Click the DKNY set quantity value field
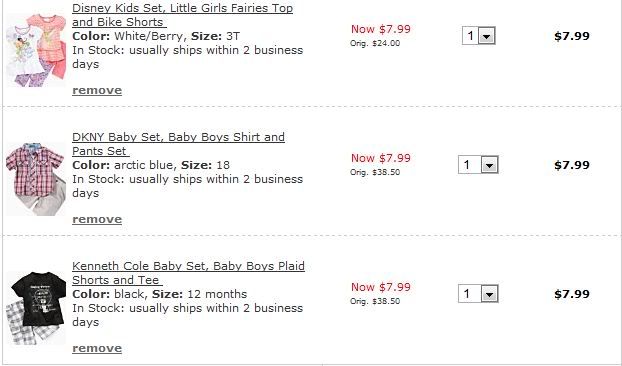This screenshot has width=622, height=366. [x=470, y=165]
